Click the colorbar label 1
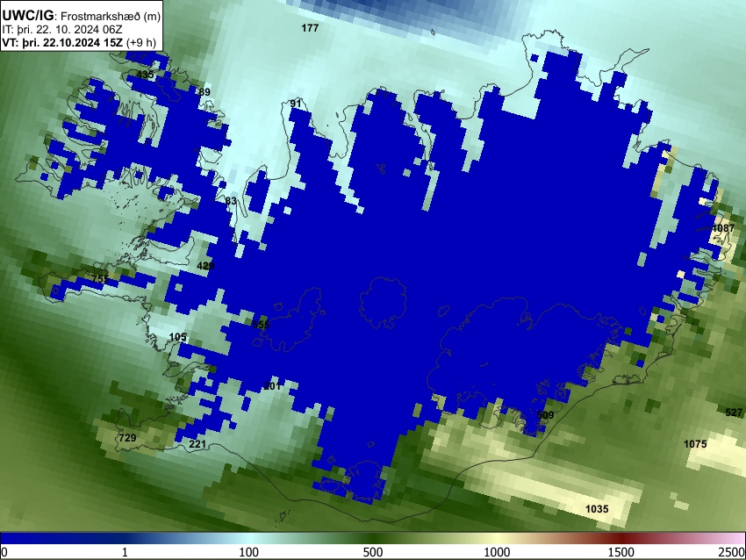 [125, 552]
